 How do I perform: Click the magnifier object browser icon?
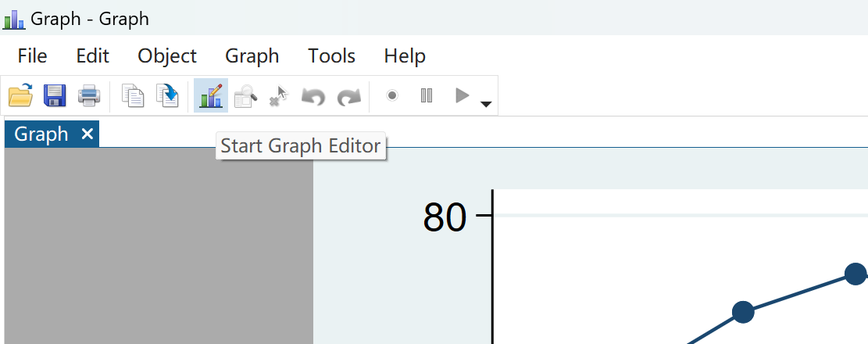[245, 96]
